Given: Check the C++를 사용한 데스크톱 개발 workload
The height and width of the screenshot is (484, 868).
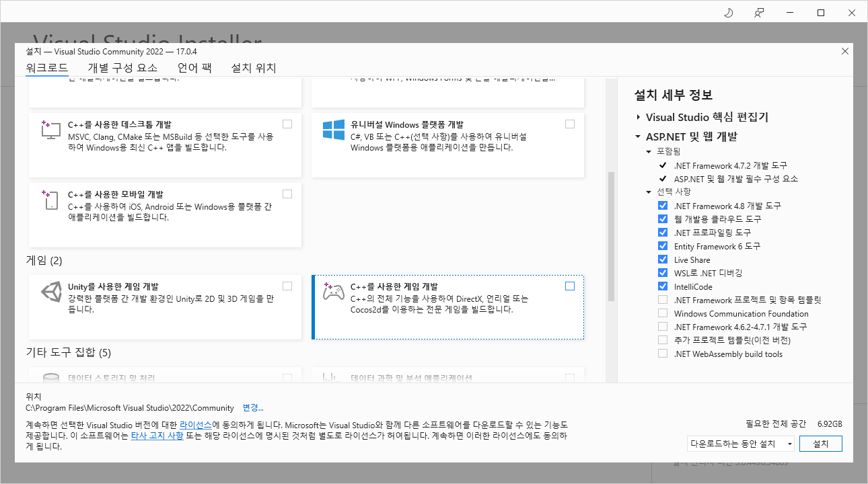Looking at the screenshot, I should coord(287,124).
